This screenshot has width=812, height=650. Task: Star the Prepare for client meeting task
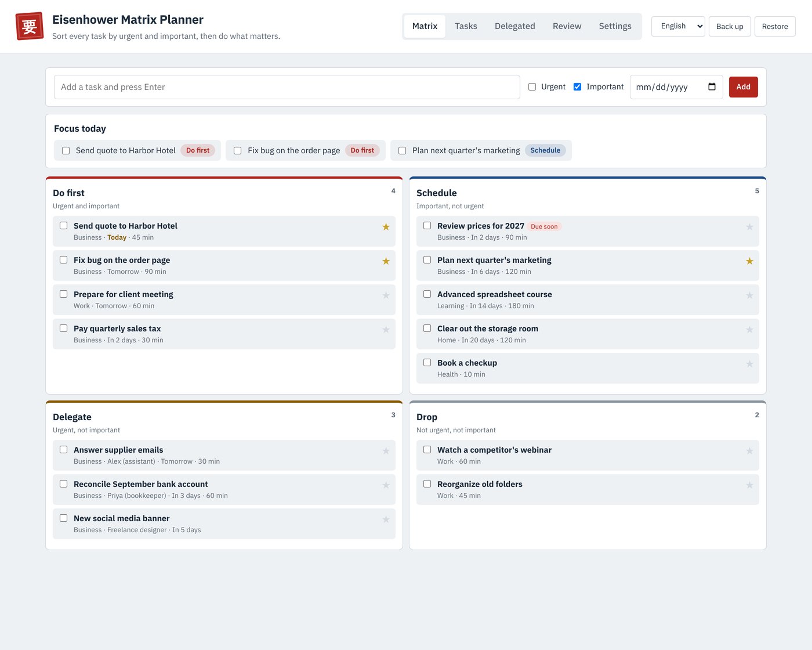[x=386, y=295]
